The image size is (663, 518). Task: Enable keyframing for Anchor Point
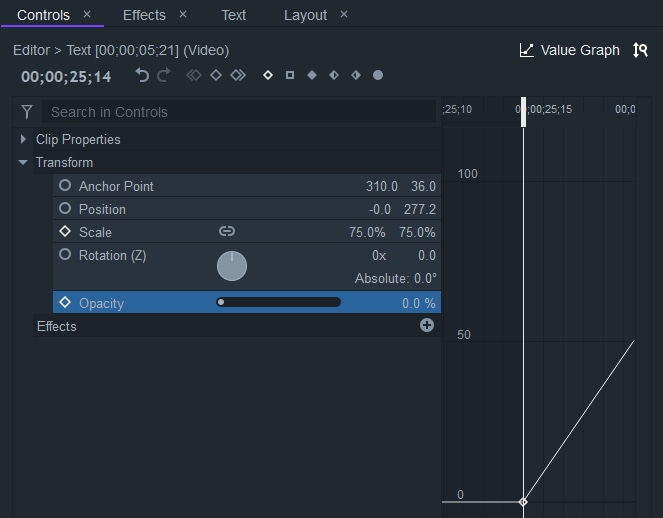click(x=65, y=186)
